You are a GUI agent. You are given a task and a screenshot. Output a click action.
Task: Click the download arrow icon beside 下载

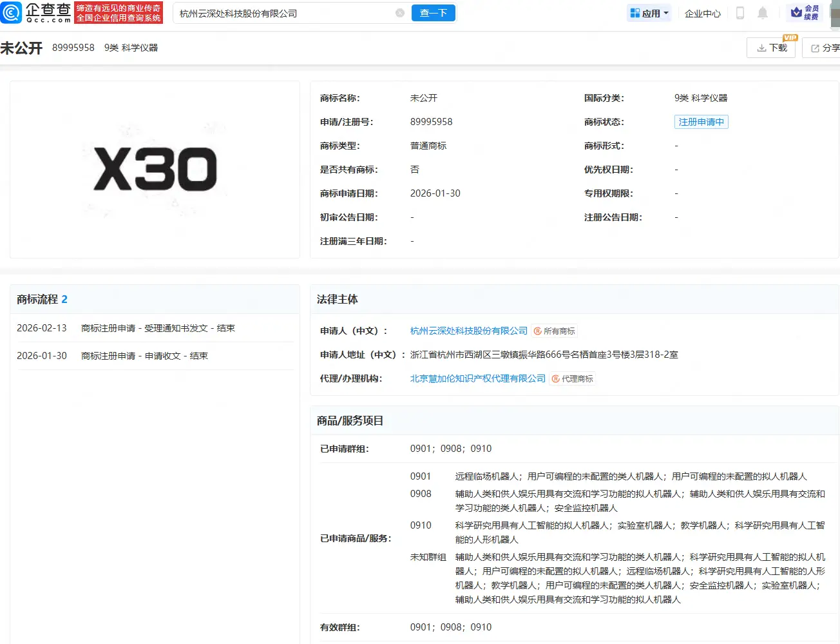763,47
